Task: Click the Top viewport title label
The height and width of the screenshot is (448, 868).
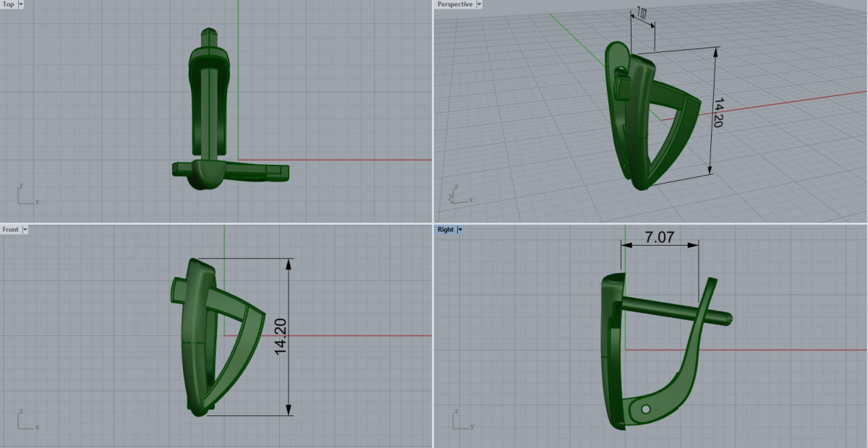Action: point(9,4)
